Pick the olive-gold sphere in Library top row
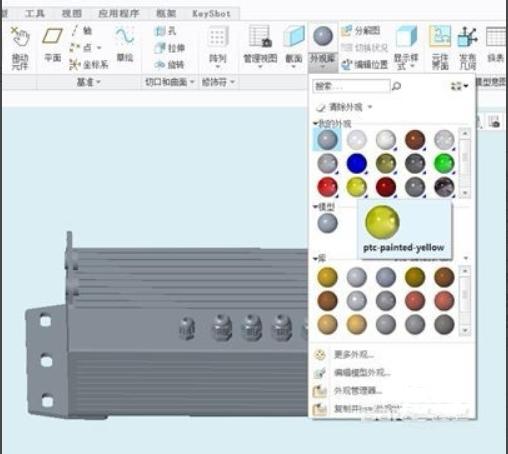 (x=415, y=277)
